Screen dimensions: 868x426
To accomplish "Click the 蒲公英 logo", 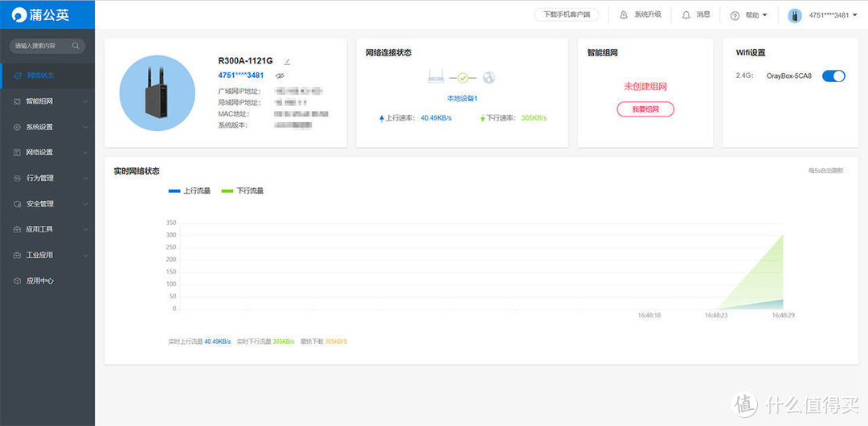I will tap(41, 15).
